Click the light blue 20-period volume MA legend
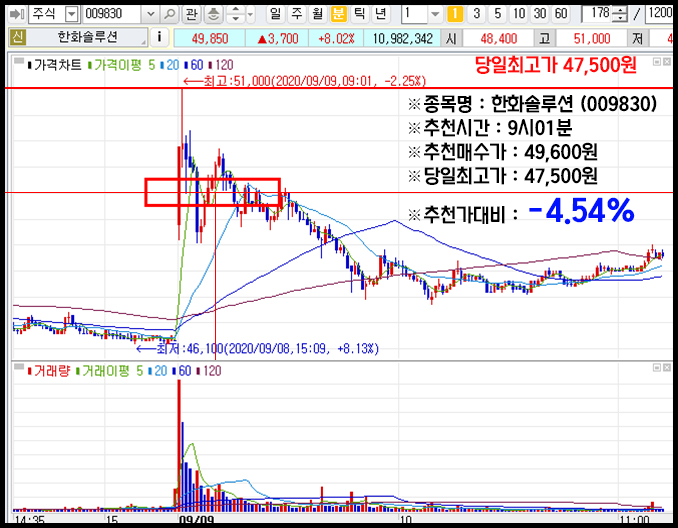 157,371
